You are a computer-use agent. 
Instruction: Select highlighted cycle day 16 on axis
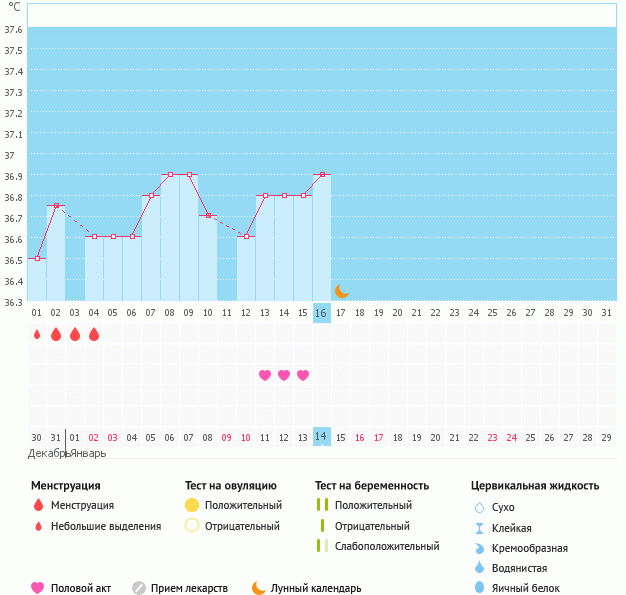point(321,313)
